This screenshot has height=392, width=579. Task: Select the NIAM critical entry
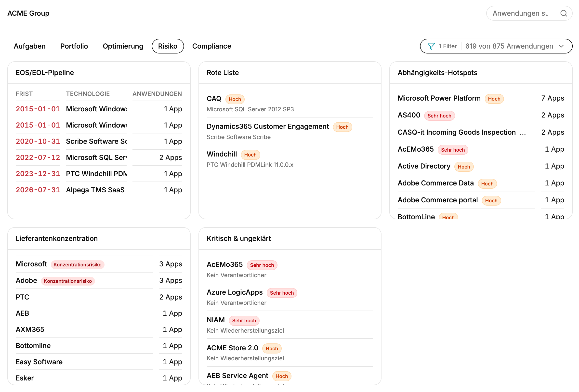290,325
